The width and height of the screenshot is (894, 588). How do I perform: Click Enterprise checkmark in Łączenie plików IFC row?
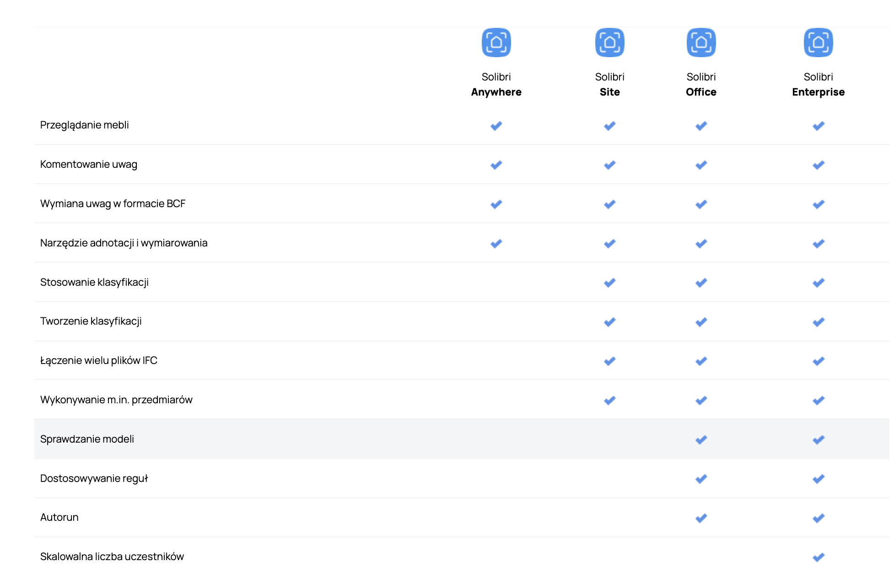point(818,361)
